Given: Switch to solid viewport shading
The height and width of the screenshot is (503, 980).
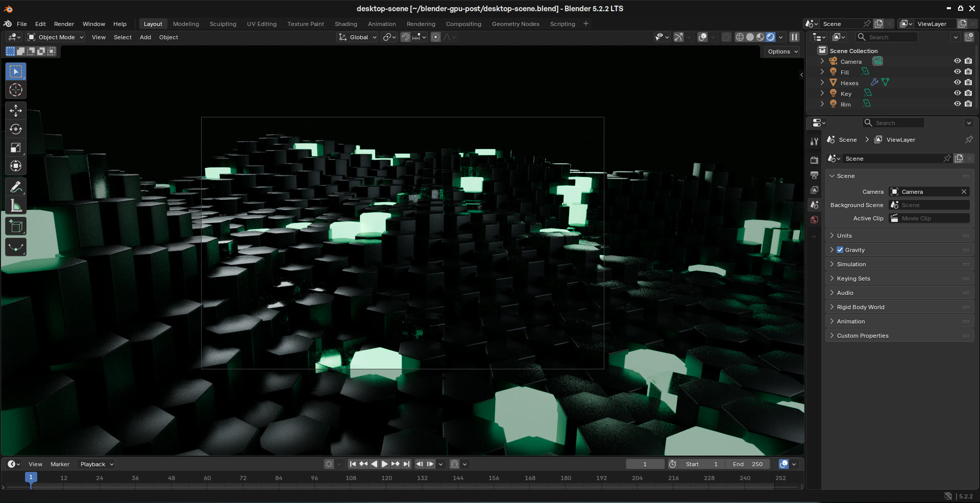Looking at the screenshot, I should 750,37.
